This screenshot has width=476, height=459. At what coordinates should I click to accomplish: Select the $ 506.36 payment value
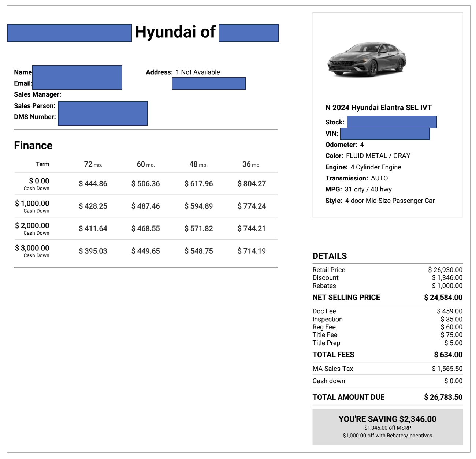[146, 184]
